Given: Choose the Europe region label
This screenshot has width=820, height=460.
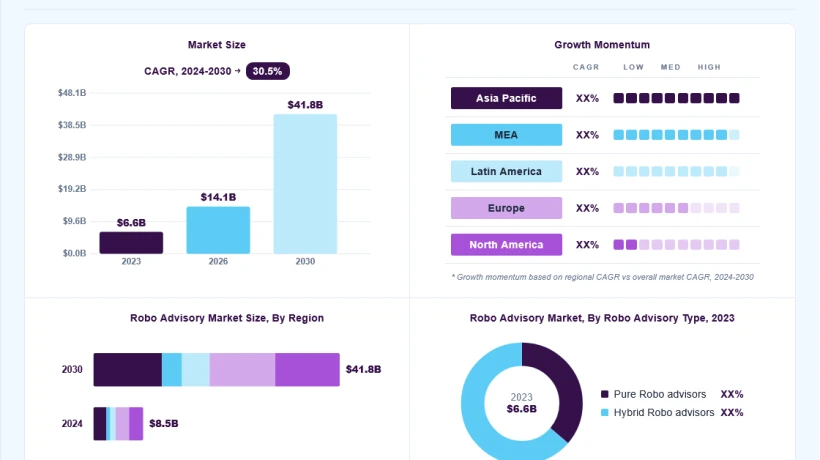Looking at the screenshot, I should (x=506, y=208).
